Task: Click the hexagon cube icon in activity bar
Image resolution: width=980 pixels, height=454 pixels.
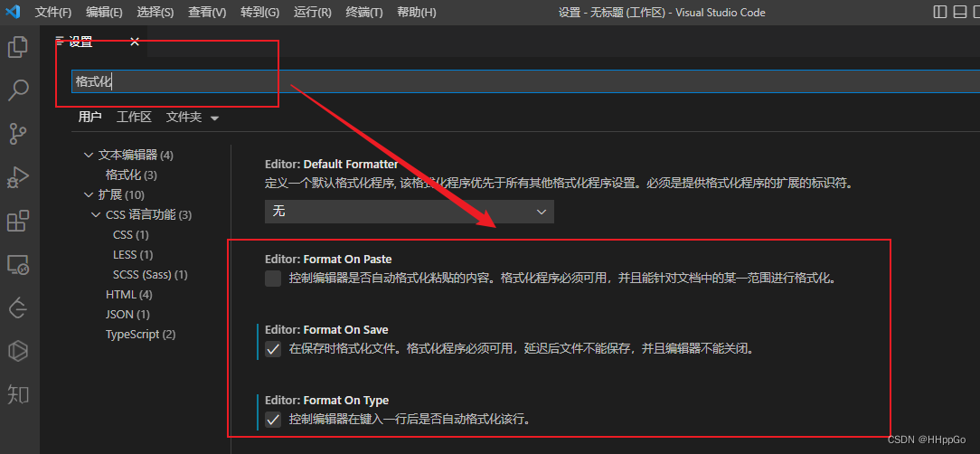Action: (x=17, y=351)
